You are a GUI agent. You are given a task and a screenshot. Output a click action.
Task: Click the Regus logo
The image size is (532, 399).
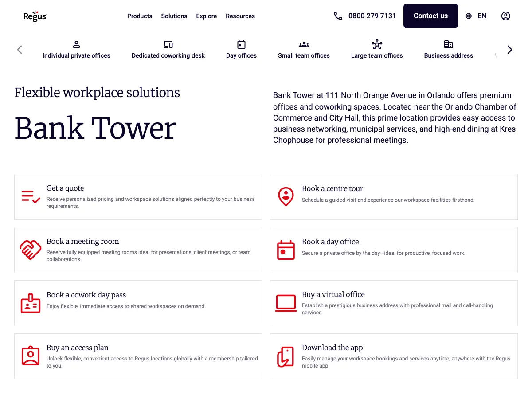pyautogui.click(x=35, y=16)
